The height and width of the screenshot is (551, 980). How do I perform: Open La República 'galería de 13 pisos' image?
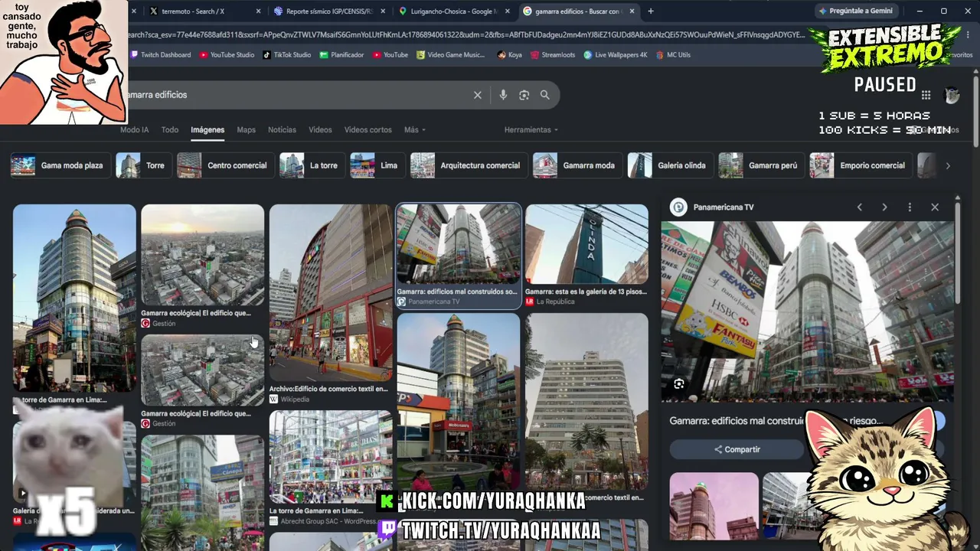coord(586,244)
